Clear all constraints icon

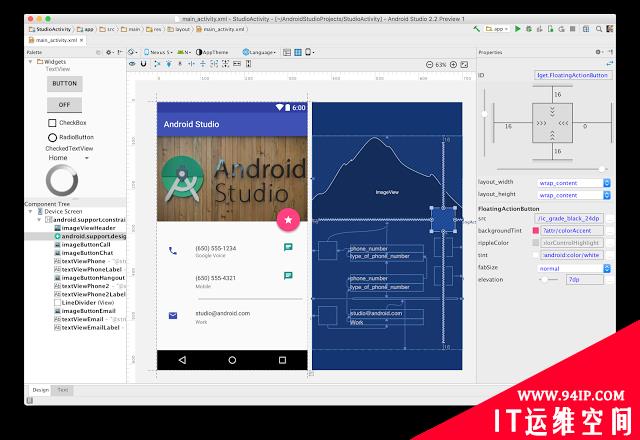point(157,64)
